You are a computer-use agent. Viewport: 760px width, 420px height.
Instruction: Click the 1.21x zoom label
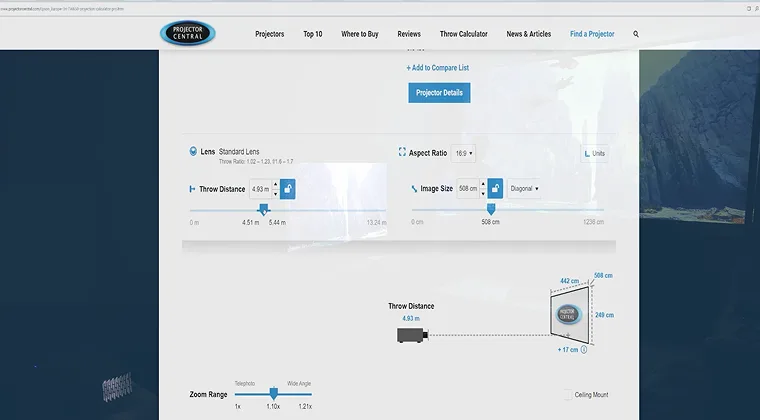point(305,406)
